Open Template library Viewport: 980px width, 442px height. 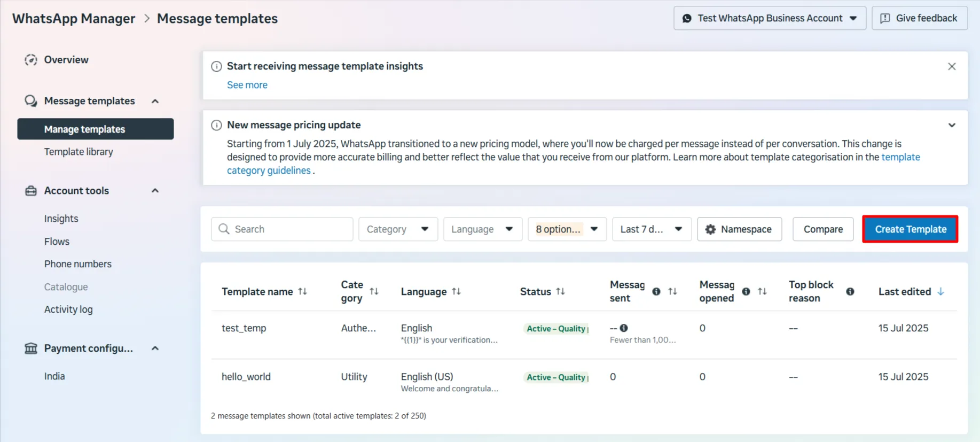(x=79, y=152)
